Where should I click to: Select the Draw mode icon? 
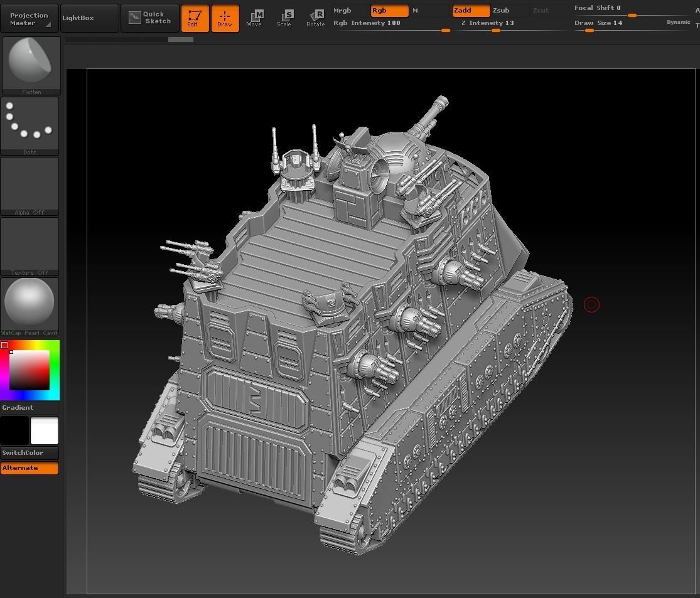click(225, 18)
